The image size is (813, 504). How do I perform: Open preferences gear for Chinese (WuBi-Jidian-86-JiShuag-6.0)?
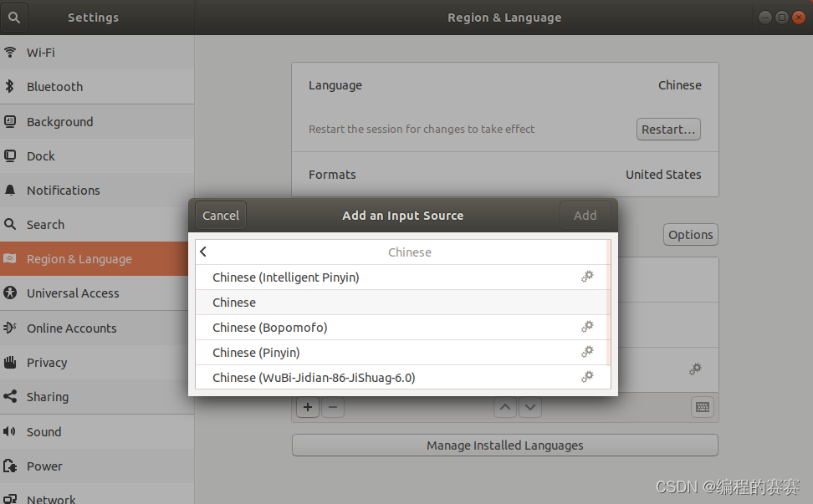click(x=588, y=377)
